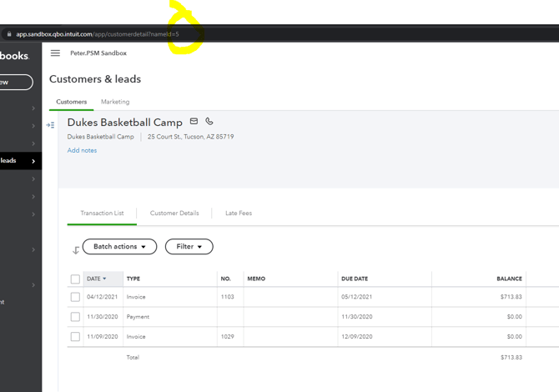Expand the customer list panel arrow icon
The width and height of the screenshot is (559, 392).
click(x=50, y=125)
